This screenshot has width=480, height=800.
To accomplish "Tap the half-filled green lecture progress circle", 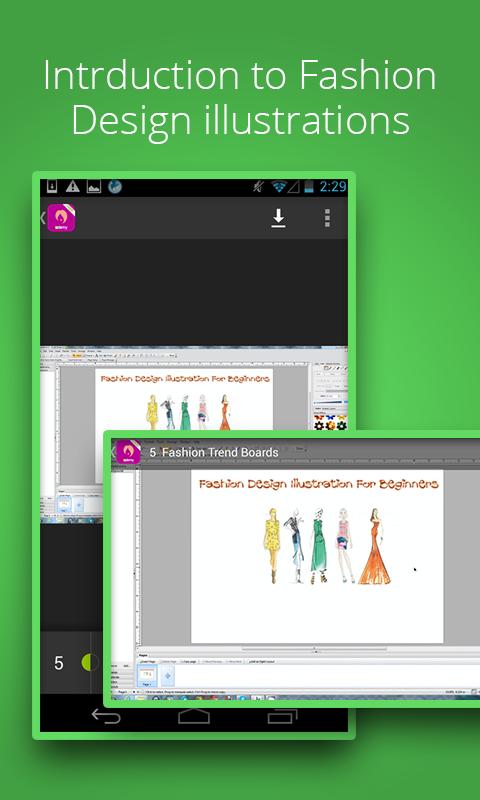I will pos(90,662).
